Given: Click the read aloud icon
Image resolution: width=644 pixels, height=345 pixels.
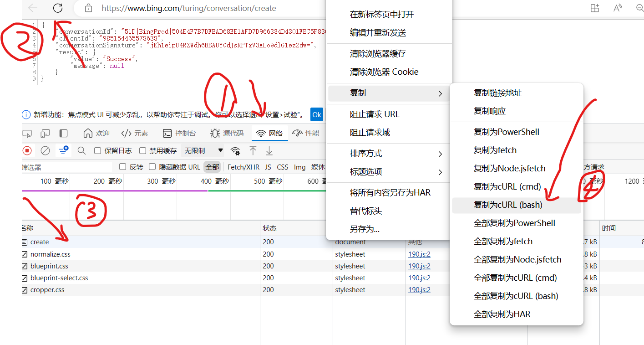Looking at the screenshot, I should (x=618, y=8).
